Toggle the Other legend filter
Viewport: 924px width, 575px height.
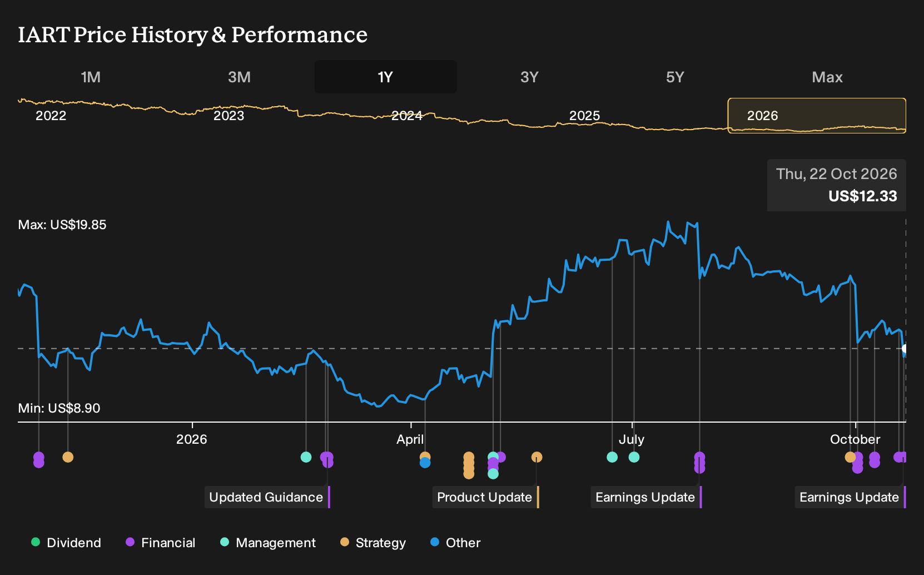pyautogui.click(x=455, y=543)
